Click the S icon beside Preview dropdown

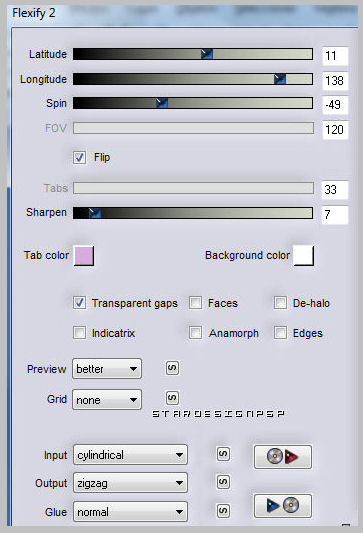[x=172, y=368]
